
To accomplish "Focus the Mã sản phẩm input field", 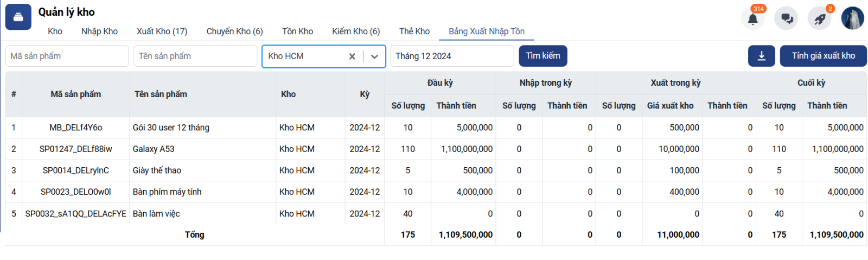I will coord(67,56).
